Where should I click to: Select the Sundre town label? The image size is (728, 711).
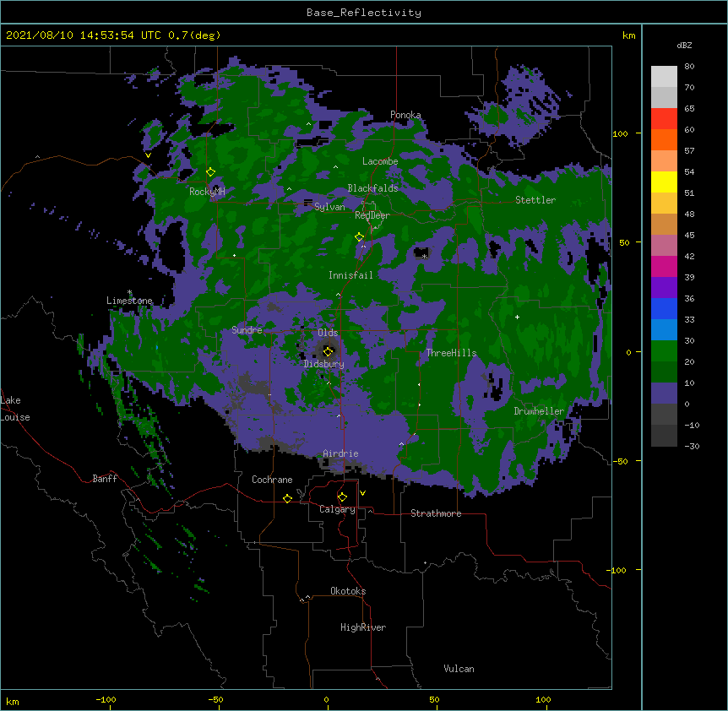click(247, 330)
